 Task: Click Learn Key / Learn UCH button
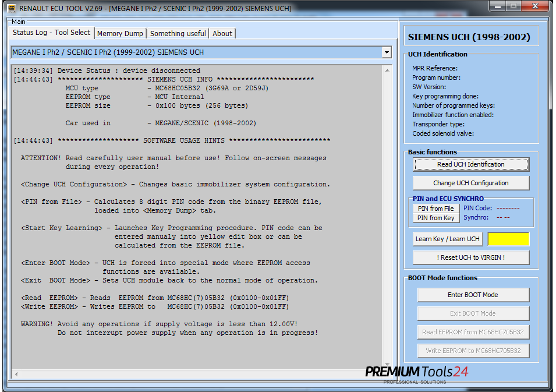coord(448,239)
